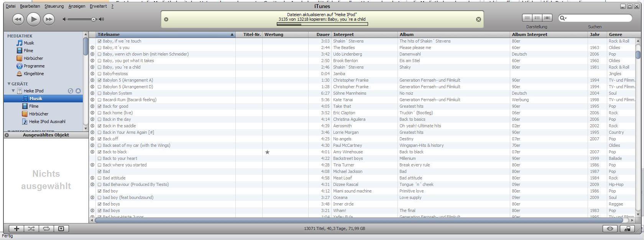Viewport: 644px width, 240px height.
Task: Open the Bearbeiten menu
Action: click(x=30, y=6)
